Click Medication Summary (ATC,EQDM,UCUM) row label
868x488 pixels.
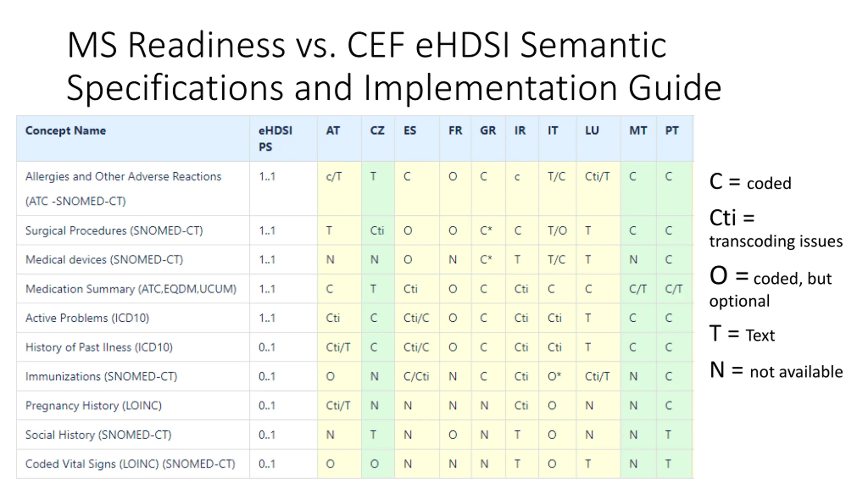(x=131, y=289)
